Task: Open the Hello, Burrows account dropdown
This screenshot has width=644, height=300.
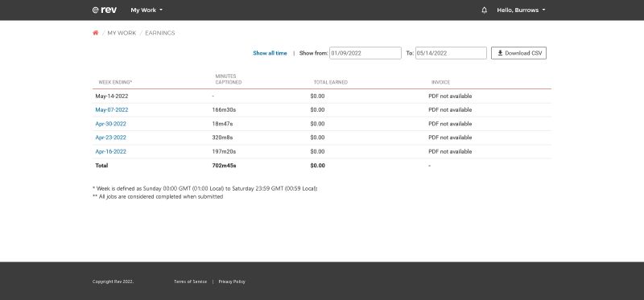Action: coord(521,10)
